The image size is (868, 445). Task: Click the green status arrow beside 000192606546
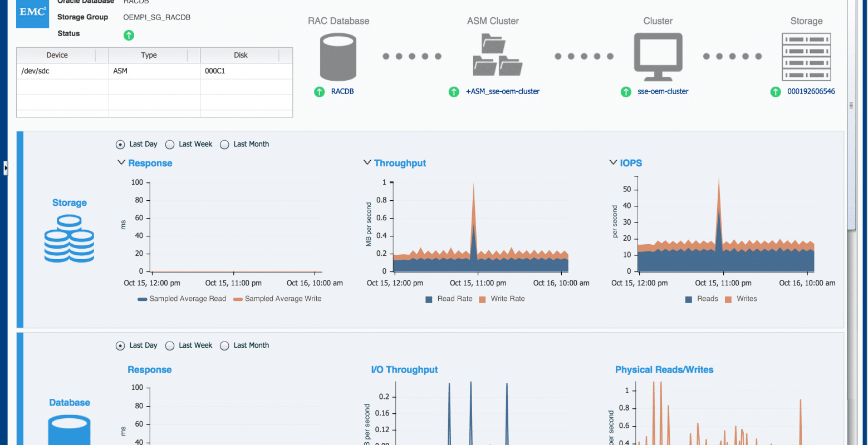(776, 92)
